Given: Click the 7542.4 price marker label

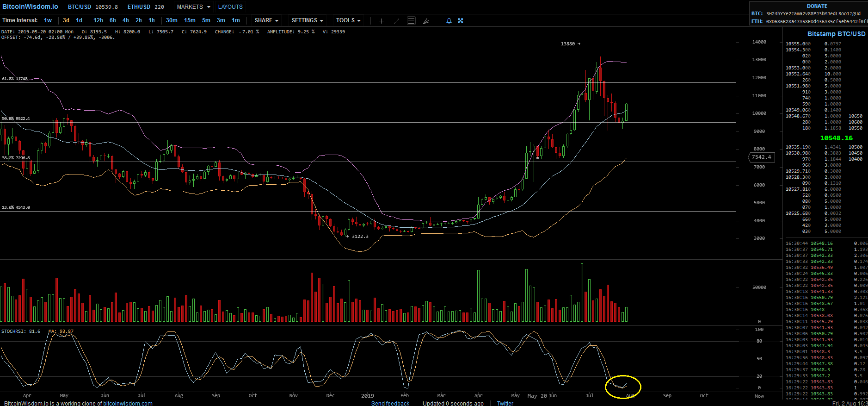Looking at the screenshot, I should [761, 157].
